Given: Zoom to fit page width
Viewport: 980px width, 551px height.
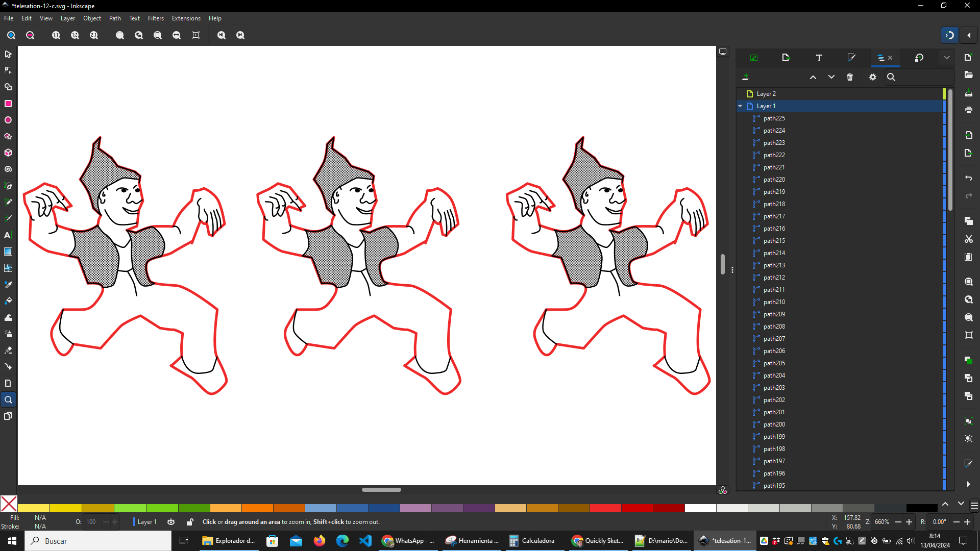Looking at the screenshot, I should pos(177,35).
